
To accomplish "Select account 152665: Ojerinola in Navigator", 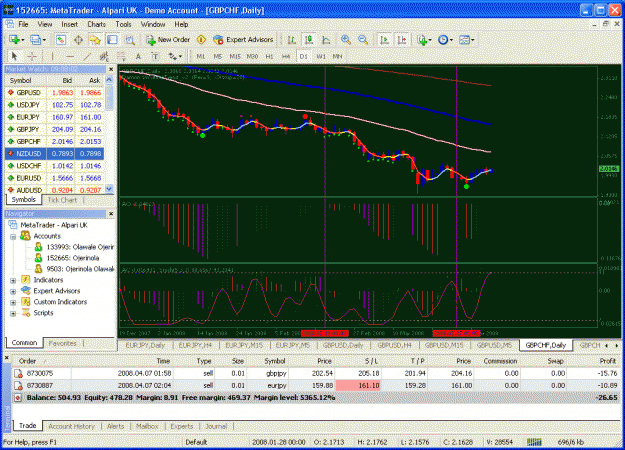I will [67, 258].
